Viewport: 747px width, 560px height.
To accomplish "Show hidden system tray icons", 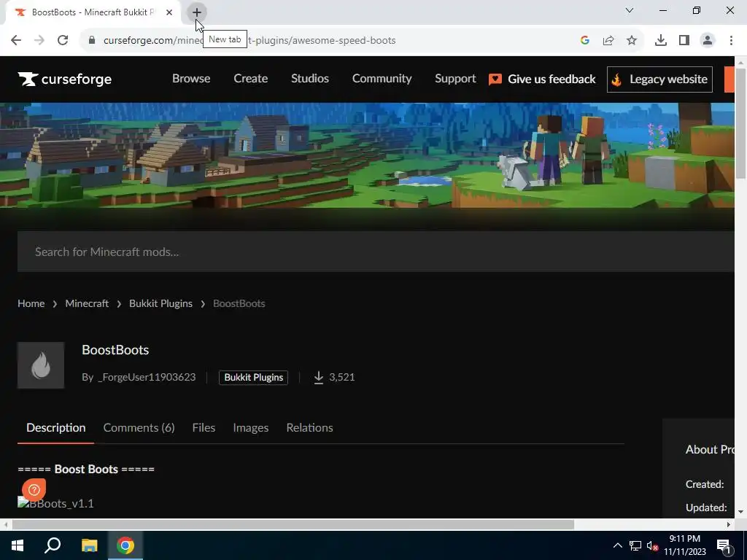I will (x=617, y=545).
